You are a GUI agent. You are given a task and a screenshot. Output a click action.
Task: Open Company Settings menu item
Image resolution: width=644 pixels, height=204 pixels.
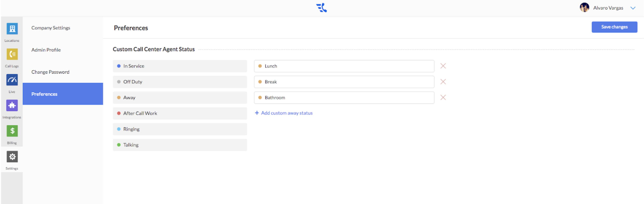(x=51, y=28)
